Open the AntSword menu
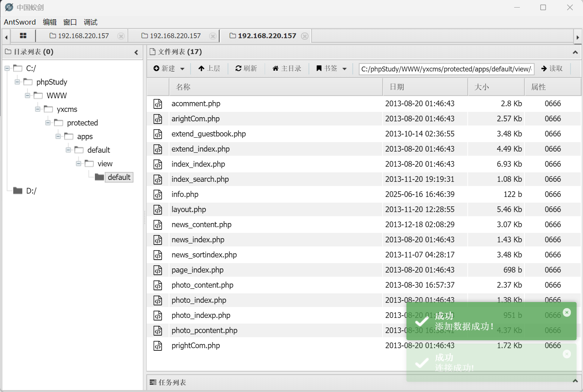 point(20,22)
